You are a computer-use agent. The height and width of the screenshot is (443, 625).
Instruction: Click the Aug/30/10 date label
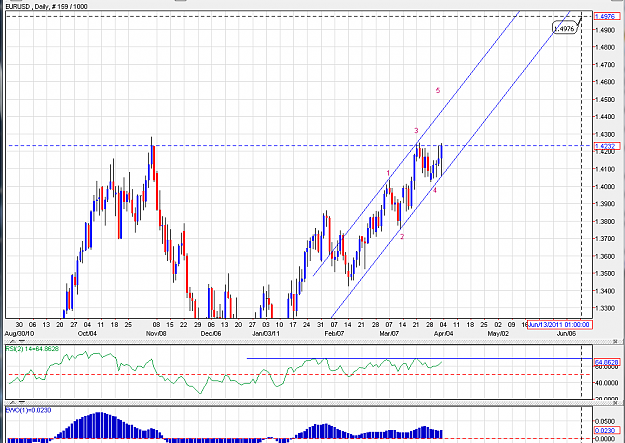point(20,333)
